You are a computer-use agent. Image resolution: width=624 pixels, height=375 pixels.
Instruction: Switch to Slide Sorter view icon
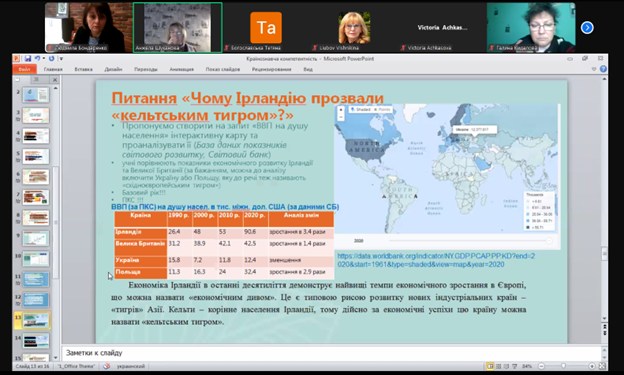pyautogui.click(x=498, y=366)
